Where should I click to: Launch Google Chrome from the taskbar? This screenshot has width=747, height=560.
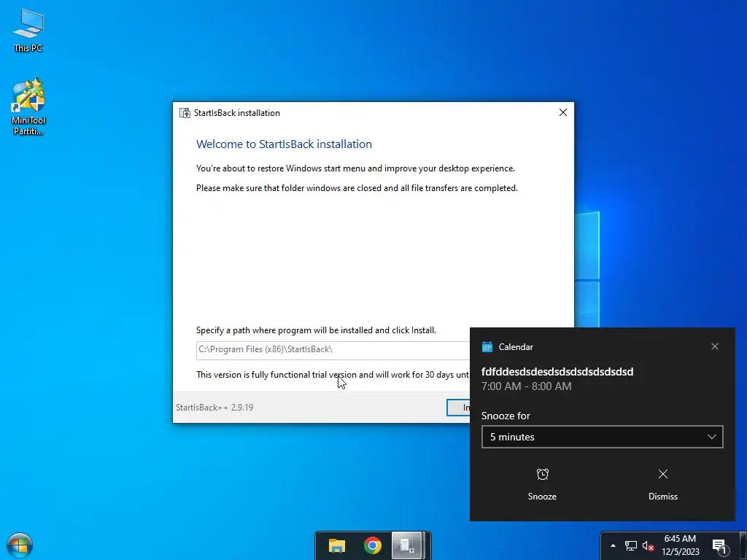click(373, 545)
